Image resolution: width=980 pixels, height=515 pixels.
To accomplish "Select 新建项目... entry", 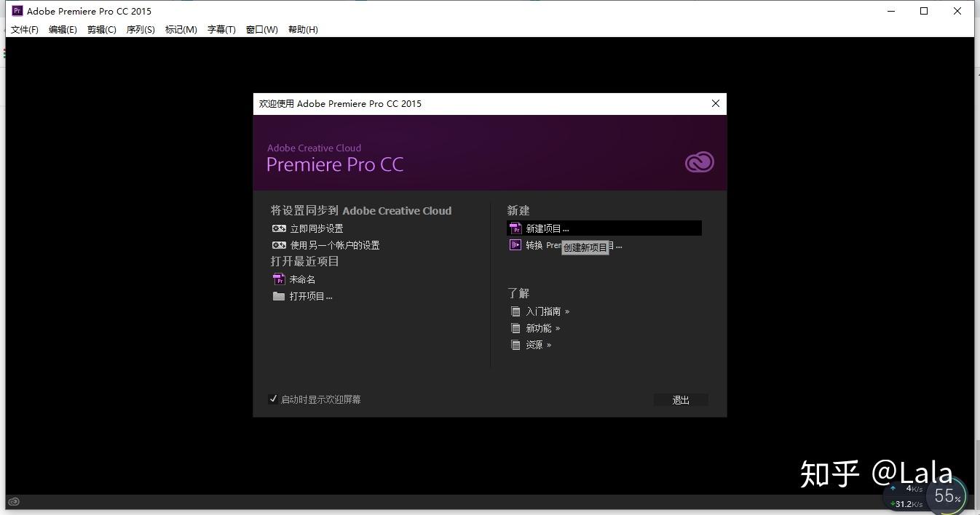I will click(604, 228).
